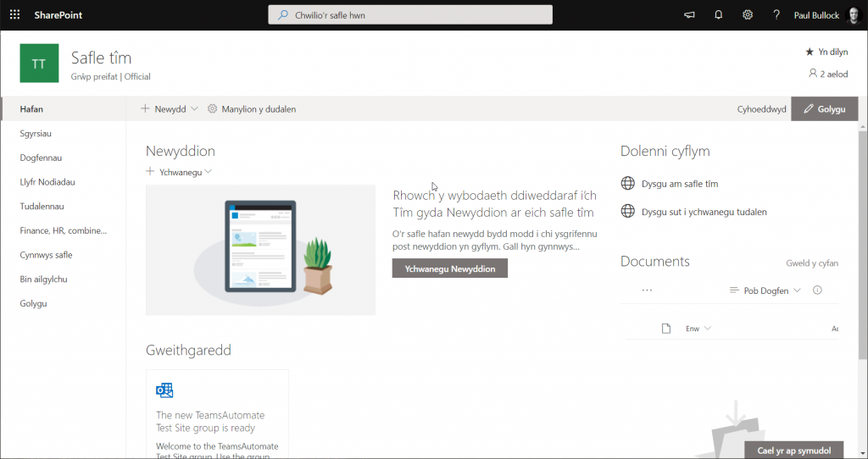The width and height of the screenshot is (868, 459).
Task: Click the page vertical scrollbar
Action: point(863,243)
